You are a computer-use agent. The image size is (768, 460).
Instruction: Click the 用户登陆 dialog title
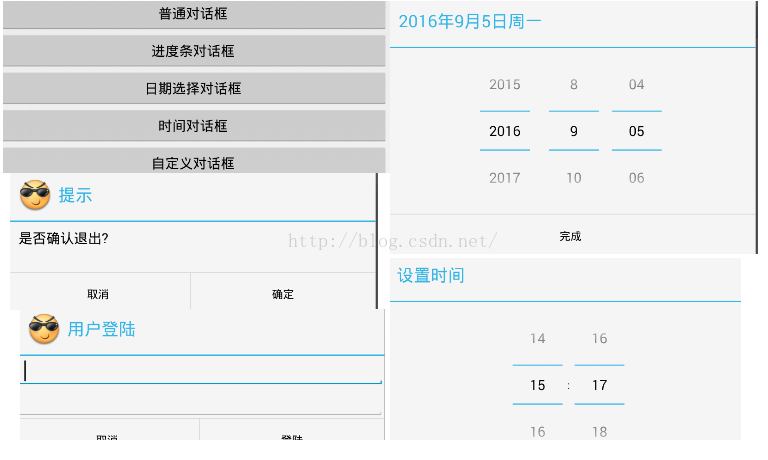tap(101, 329)
